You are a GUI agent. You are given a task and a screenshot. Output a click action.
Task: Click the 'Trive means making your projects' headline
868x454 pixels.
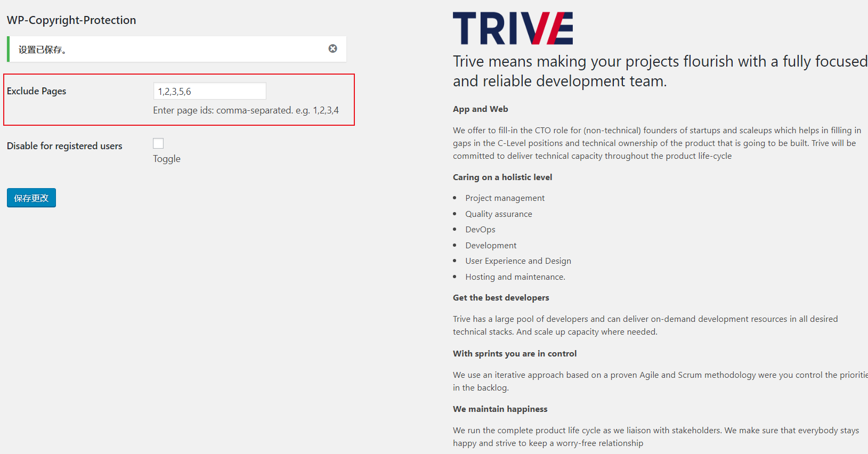click(660, 71)
